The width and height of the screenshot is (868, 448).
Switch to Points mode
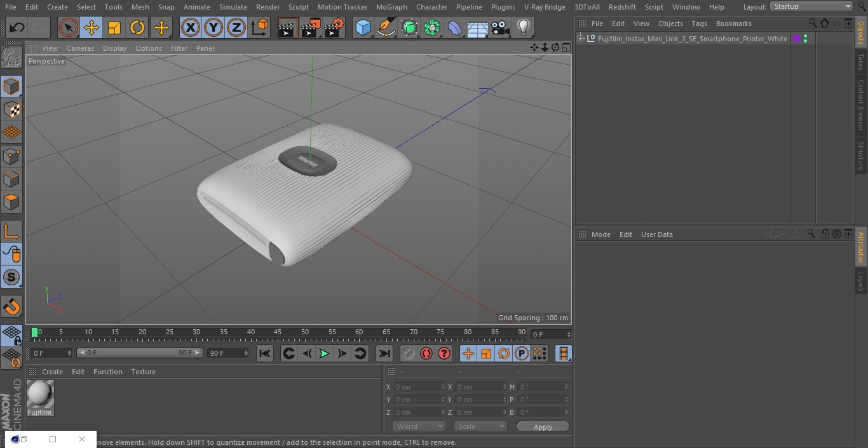[11, 156]
